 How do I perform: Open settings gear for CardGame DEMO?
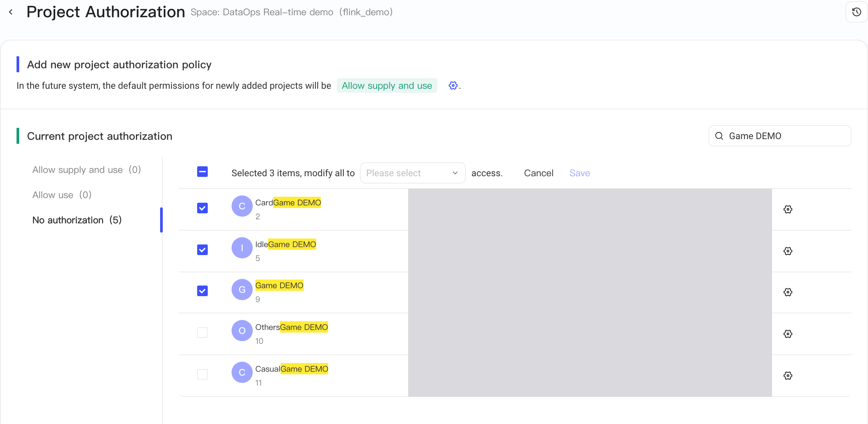(788, 209)
